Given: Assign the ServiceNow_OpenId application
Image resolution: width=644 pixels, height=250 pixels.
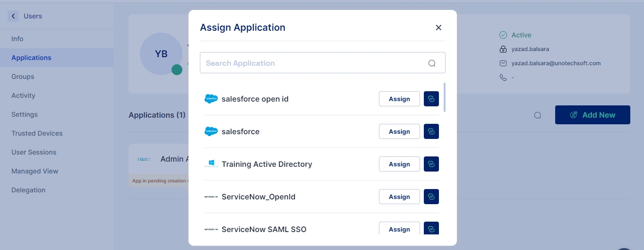Looking at the screenshot, I should [x=399, y=197].
